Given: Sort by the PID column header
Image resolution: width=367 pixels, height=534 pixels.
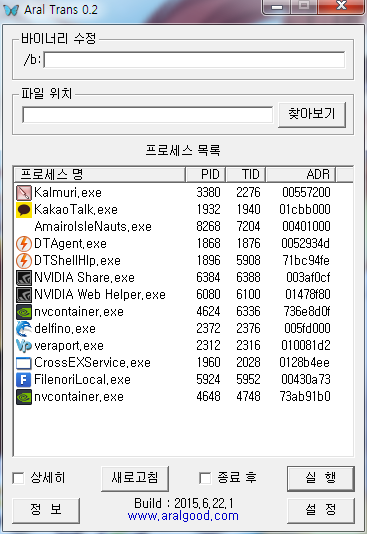Looking at the screenshot, I should point(206,174).
